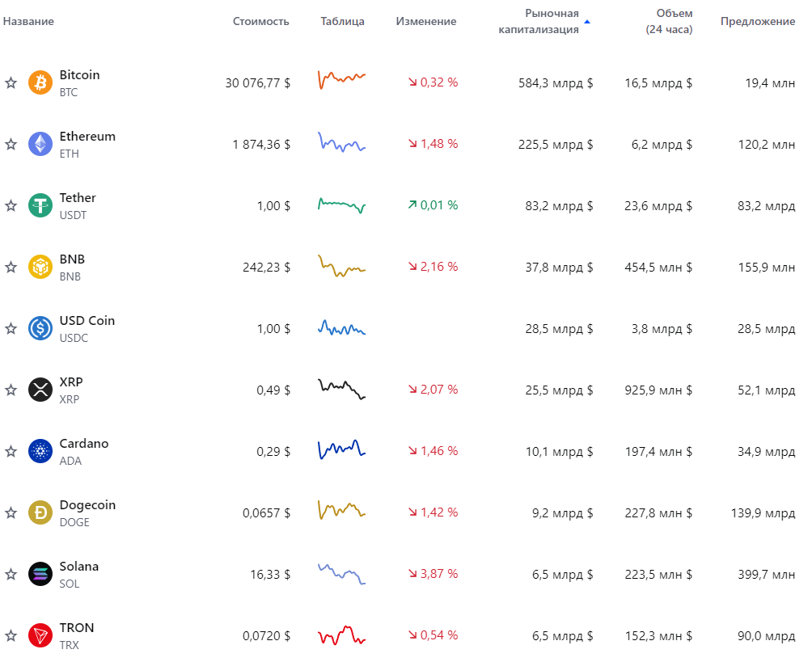Click the Название column header
This screenshot has width=812, height=662.
(x=28, y=22)
